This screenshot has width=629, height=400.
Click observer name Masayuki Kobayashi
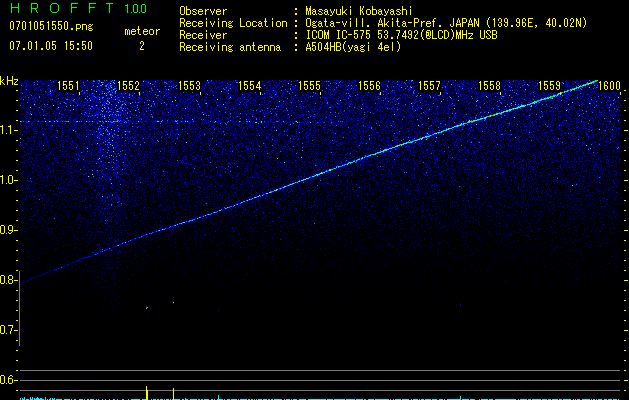359,11
